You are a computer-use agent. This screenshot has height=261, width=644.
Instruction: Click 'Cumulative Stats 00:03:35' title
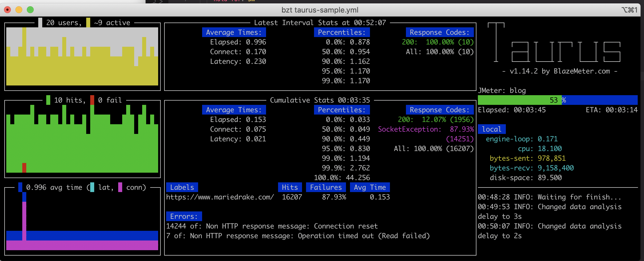(320, 100)
